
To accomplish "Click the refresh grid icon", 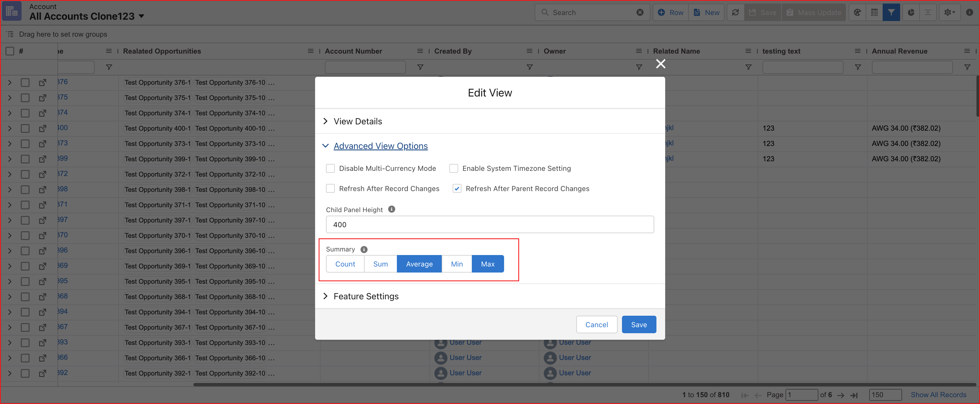I will (735, 12).
